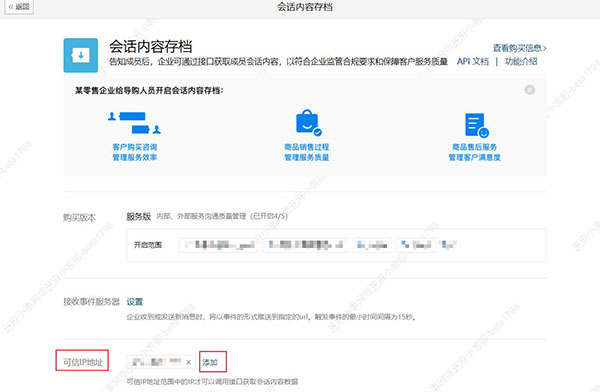Open the API 文档 link
The width and height of the screenshot is (600, 392).
473,61
